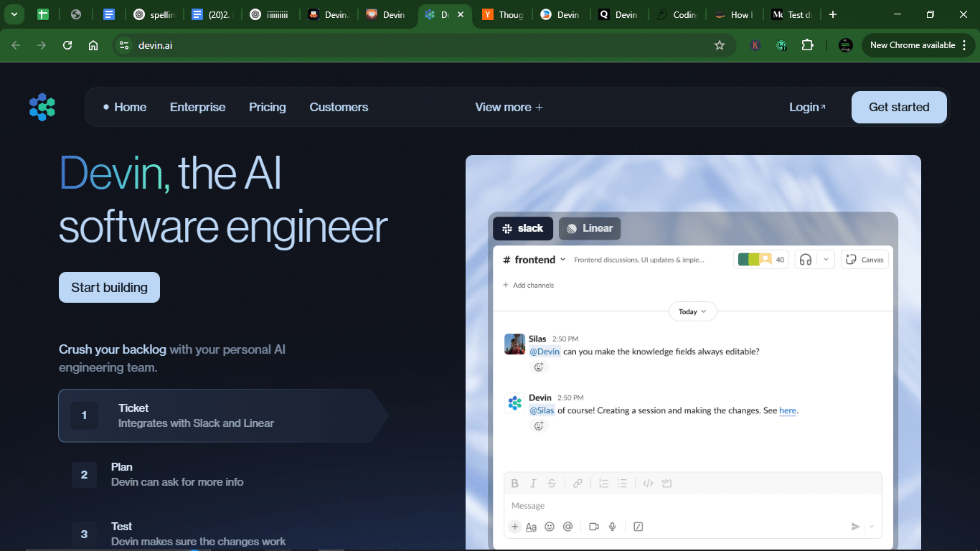
Task: Click the Bold formatting icon in composer
Action: (x=514, y=484)
